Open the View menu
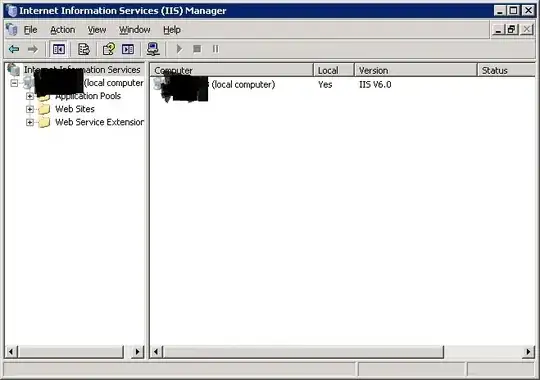 (97, 30)
